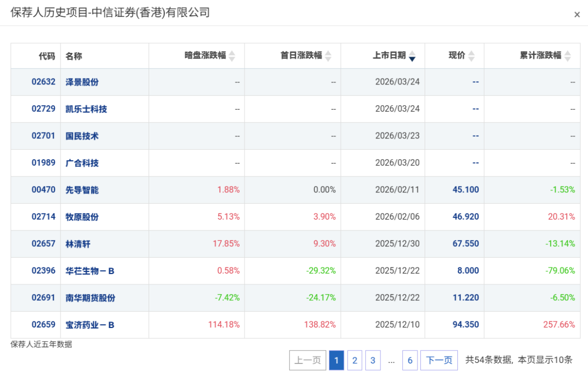Open page 2 of the table

click(x=354, y=360)
